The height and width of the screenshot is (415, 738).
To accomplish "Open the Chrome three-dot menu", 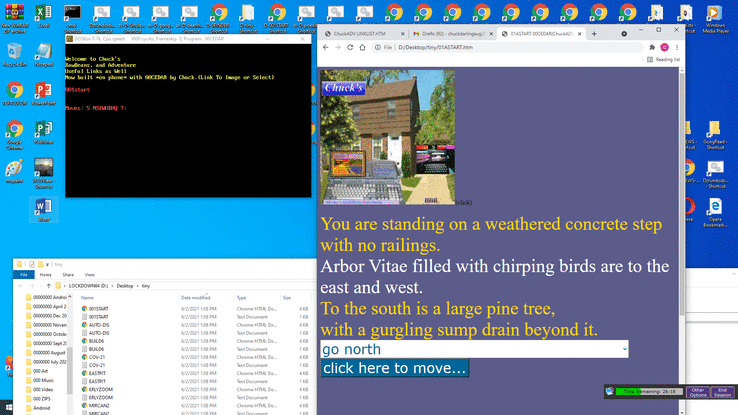I will [x=677, y=47].
